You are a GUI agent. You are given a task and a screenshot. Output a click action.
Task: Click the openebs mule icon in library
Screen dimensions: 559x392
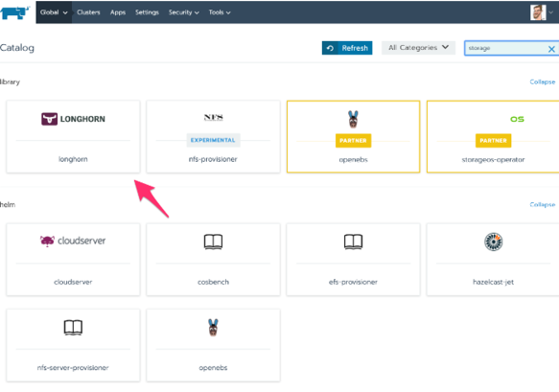click(353, 119)
